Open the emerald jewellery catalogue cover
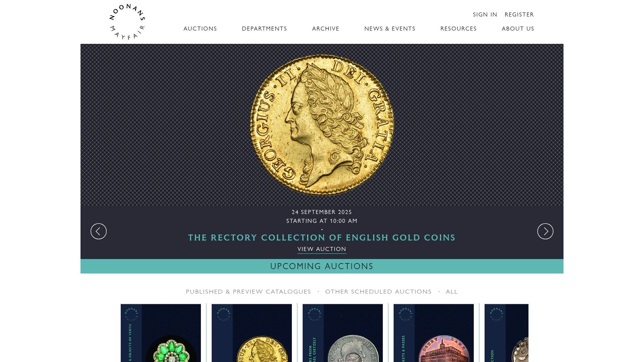Image resolution: width=644 pixels, height=362 pixels. [161, 333]
